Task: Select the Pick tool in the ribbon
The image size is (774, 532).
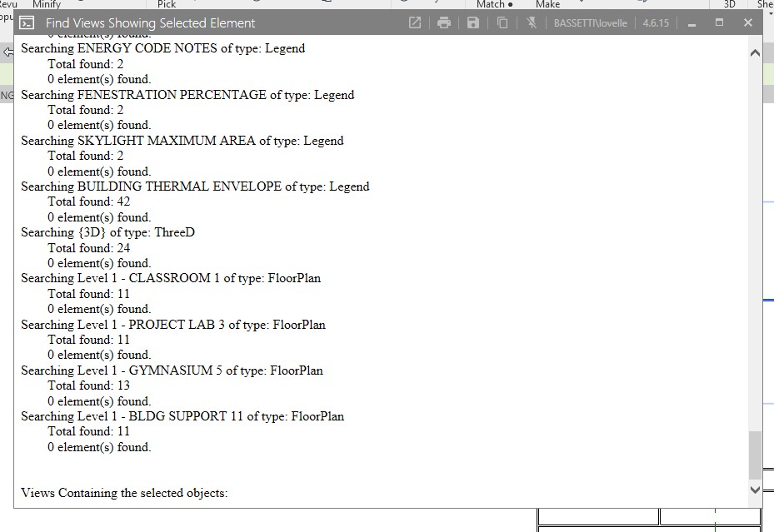Action: [x=165, y=5]
